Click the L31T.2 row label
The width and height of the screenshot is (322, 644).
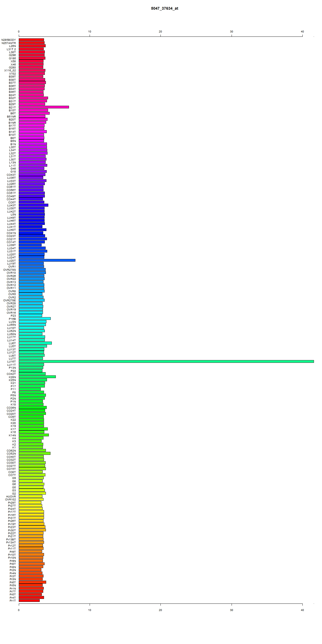[x=11, y=49]
